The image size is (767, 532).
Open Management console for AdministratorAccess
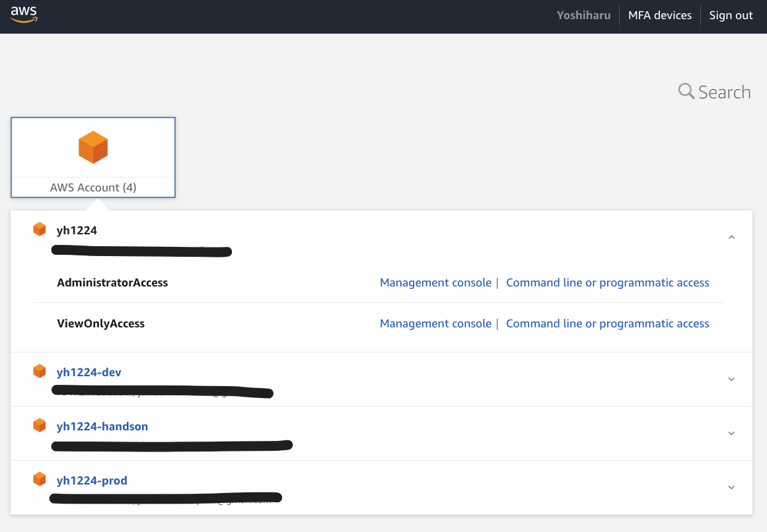[x=435, y=282]
